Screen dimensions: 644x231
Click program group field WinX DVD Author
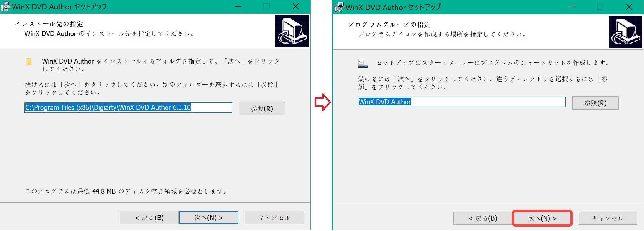point(462,102)
